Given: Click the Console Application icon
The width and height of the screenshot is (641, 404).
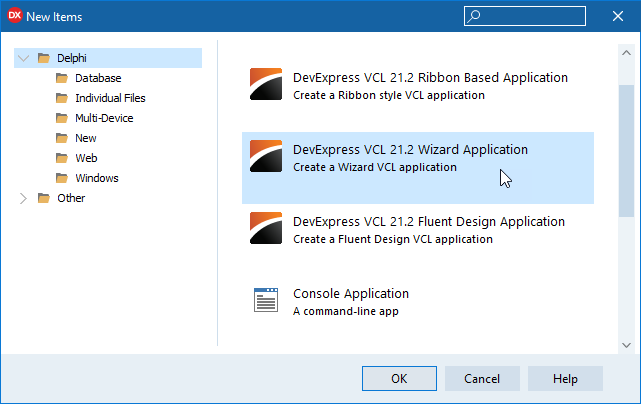Looking at the screenshot, I should point(266,300).
